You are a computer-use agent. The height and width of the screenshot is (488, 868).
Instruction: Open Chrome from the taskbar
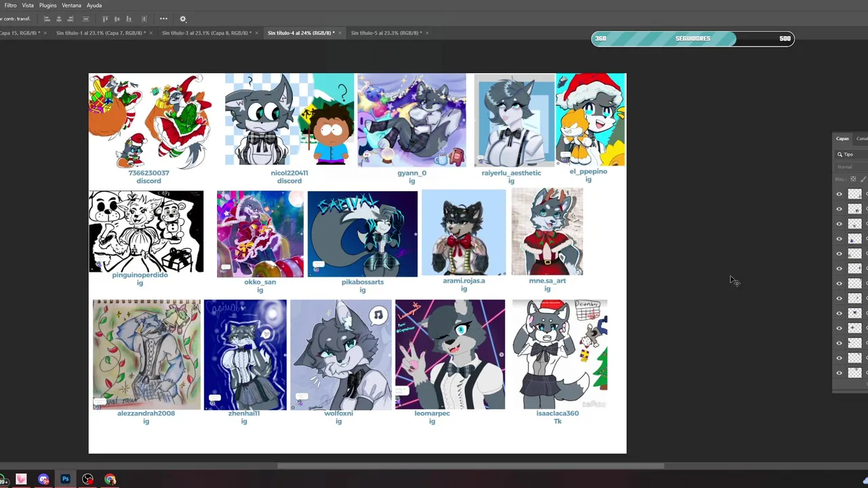(x=110, y=479)
